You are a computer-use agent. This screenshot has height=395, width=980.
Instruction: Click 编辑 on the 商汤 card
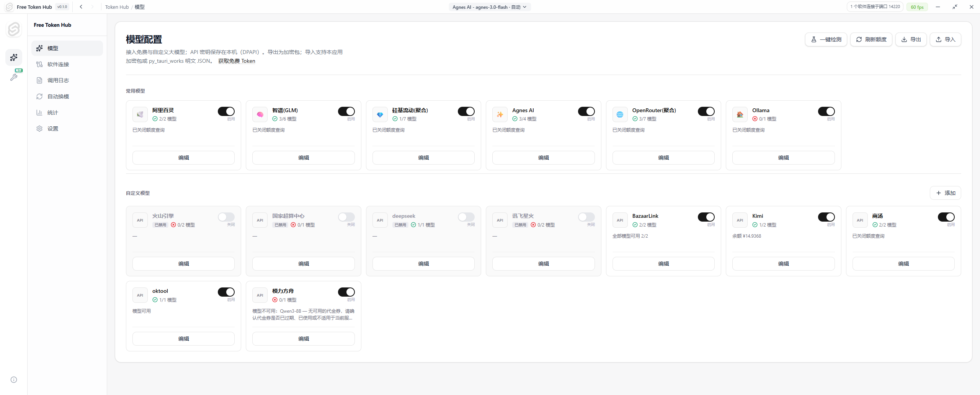click(903, 264)
